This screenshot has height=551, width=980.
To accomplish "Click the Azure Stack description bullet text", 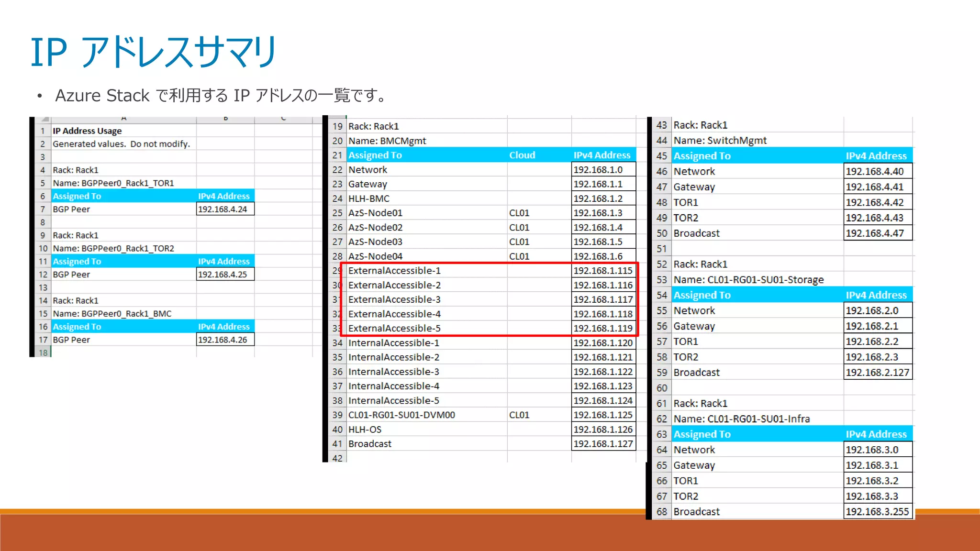I will (221, 96).
